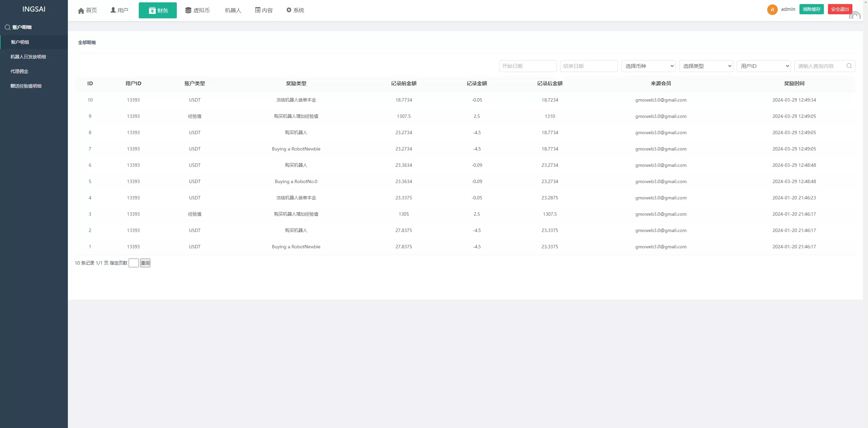Click the yen finance icon tab

pyautogui.click(x=152, y=11)
